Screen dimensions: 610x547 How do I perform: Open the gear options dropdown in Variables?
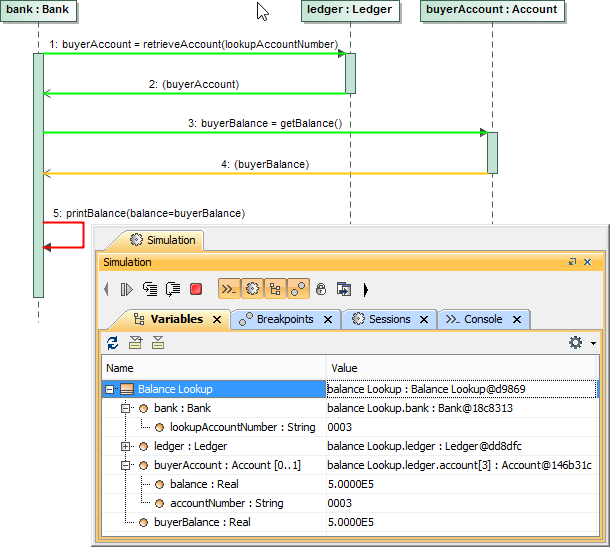[x=581, y=343]
